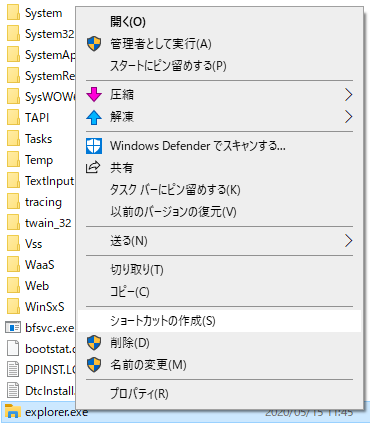The width and height of the screenshot is (370, 426).
Task: Click the twain_32 folder icon
Action: [13, 222]
